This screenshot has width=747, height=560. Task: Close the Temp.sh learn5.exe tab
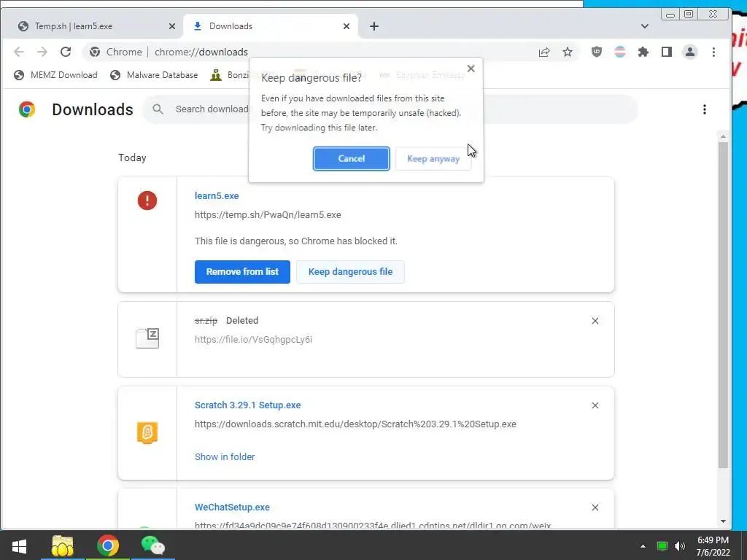click(172, 26)
